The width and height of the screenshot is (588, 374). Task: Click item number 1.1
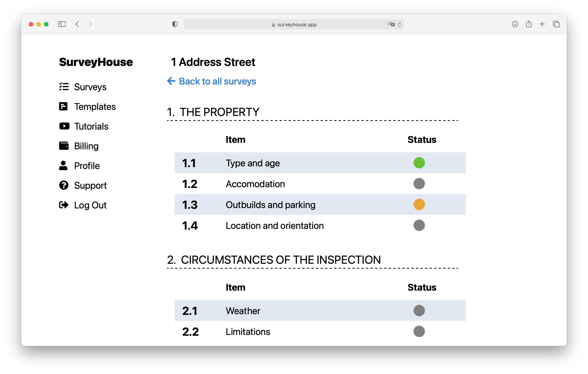tap(189, 163)
